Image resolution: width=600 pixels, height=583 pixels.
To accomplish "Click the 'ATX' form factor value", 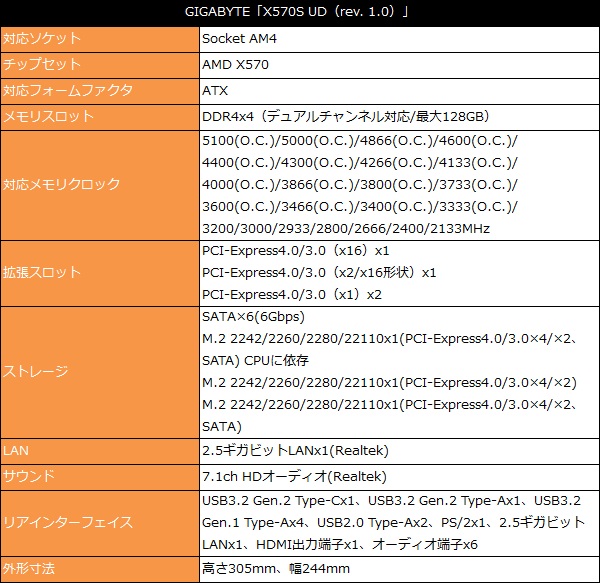I will (215, 91).
